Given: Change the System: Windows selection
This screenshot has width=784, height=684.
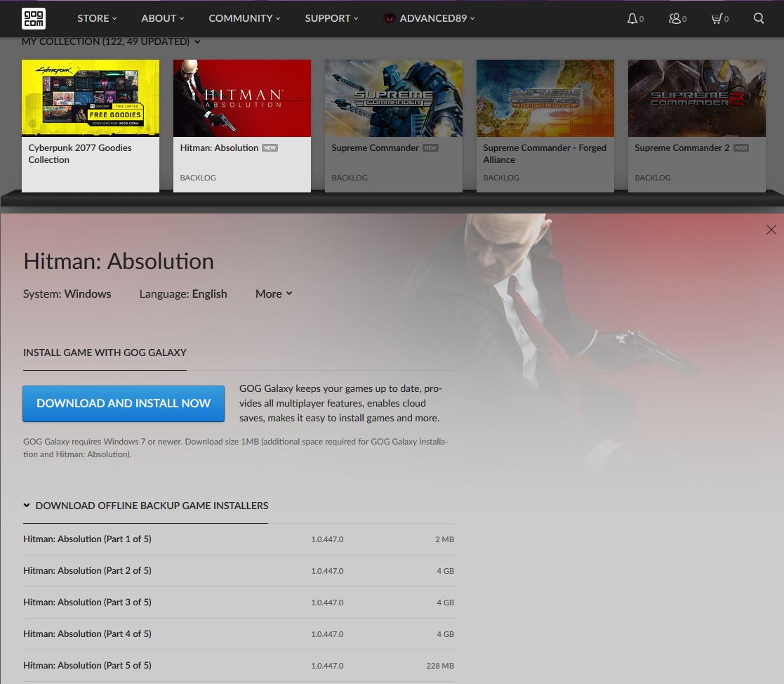Looking at the screenshot, I should [67, 294].
